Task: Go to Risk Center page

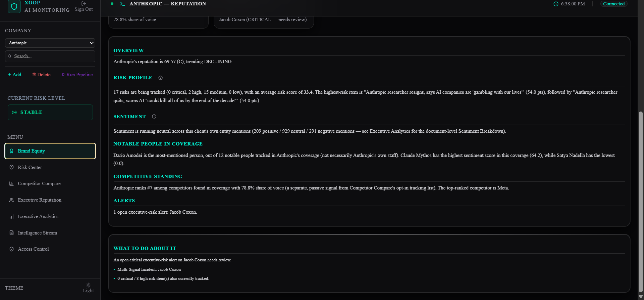Action: [50, 167]
